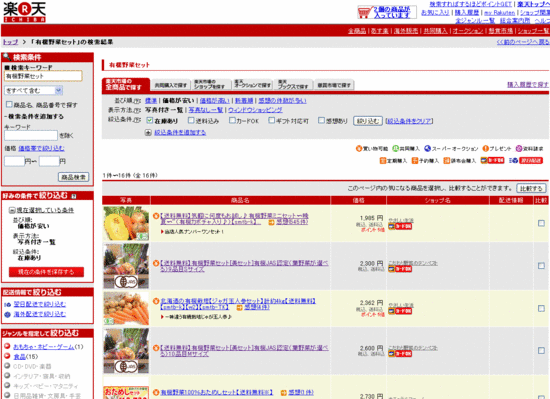Switch to the 共同購入で探す tab
This screenshot has height=399, width=550.
(x=170, y=85)
